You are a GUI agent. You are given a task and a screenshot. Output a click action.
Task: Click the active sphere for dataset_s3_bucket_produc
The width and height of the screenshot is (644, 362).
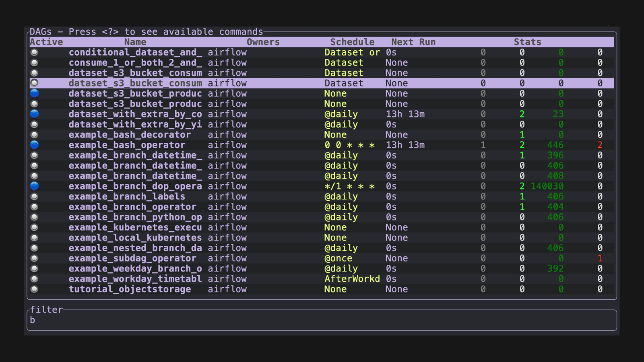(x=34, y=93)
